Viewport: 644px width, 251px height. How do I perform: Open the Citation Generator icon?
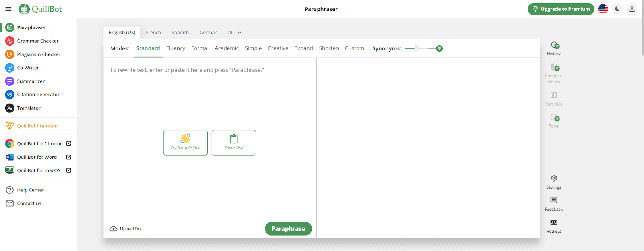pos(10,95)
